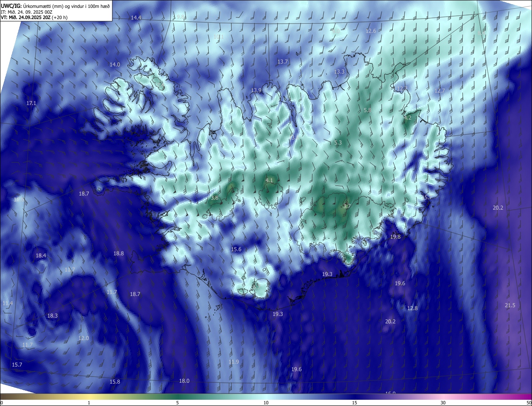Viewport: 532px width, 406px height.
Task: Click the 4.1 value over the glacier
Action: tap(269, 180)
